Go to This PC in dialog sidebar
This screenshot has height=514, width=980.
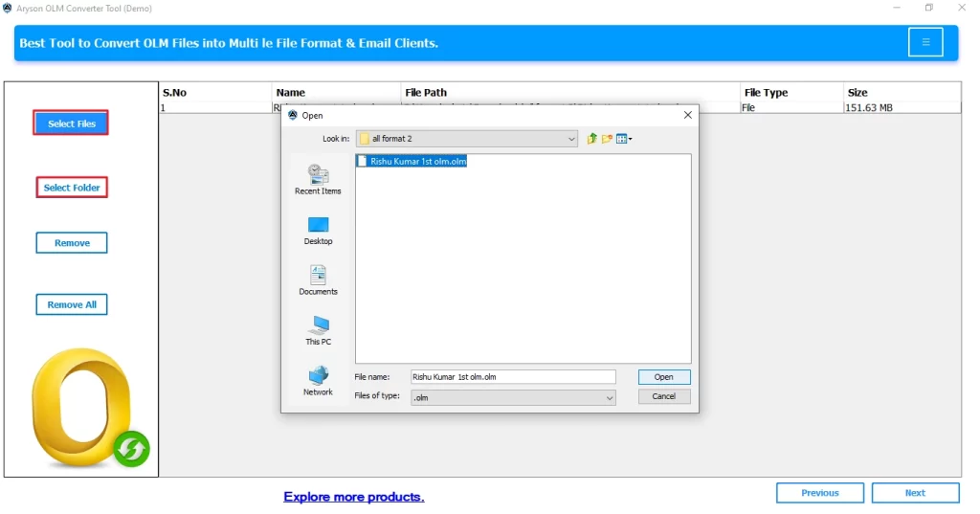coord(318,330)
